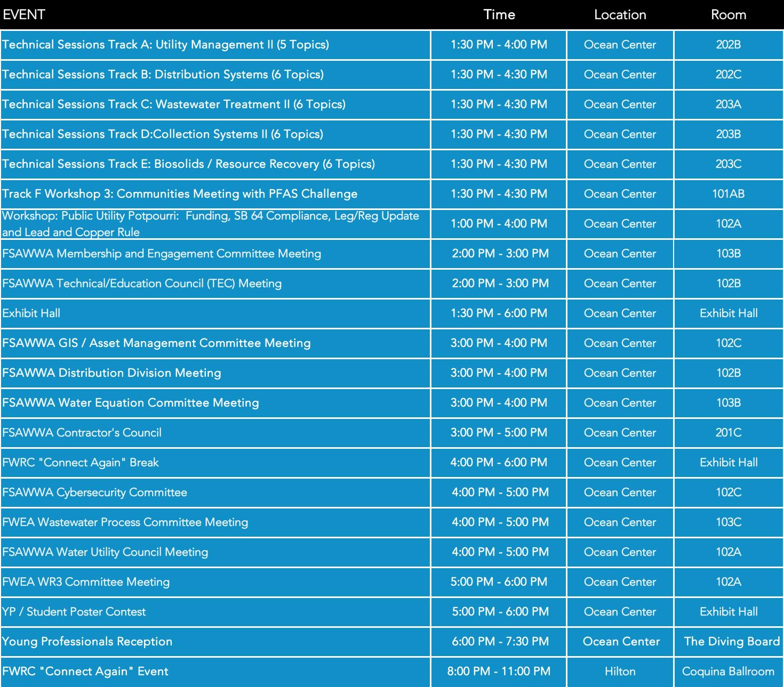Click room 202B cell
This screenshot has width=784, height=687.
tap(729, 45)
